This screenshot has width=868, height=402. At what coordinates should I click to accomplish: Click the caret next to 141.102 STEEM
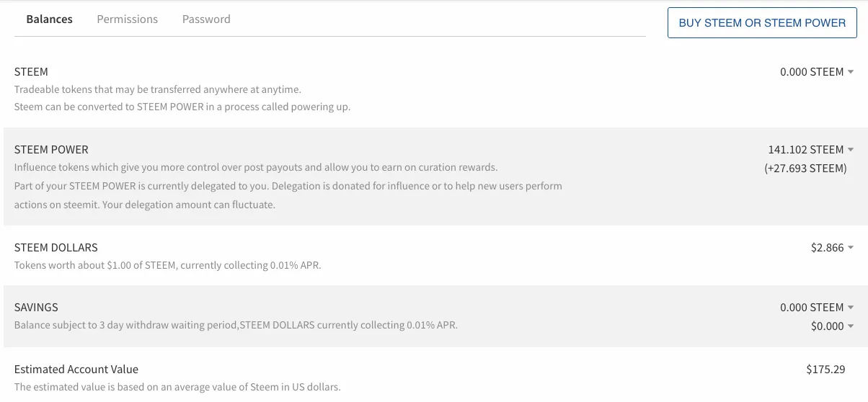851,150
